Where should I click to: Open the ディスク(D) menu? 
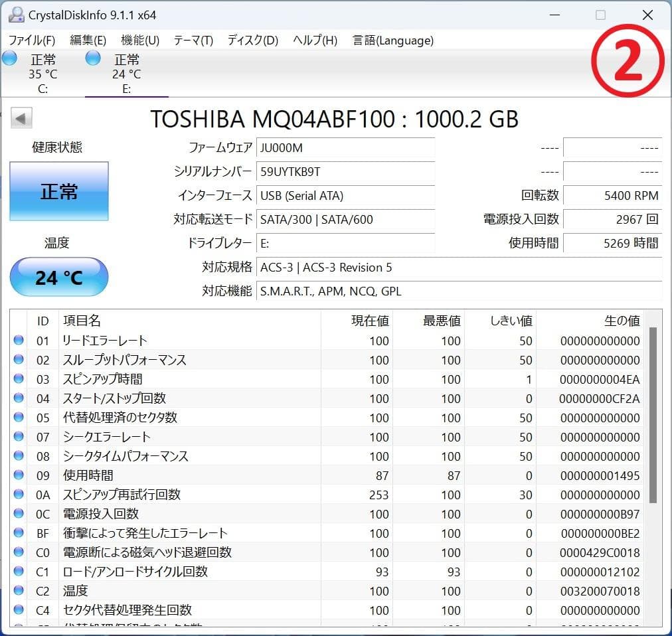[253, 40]
